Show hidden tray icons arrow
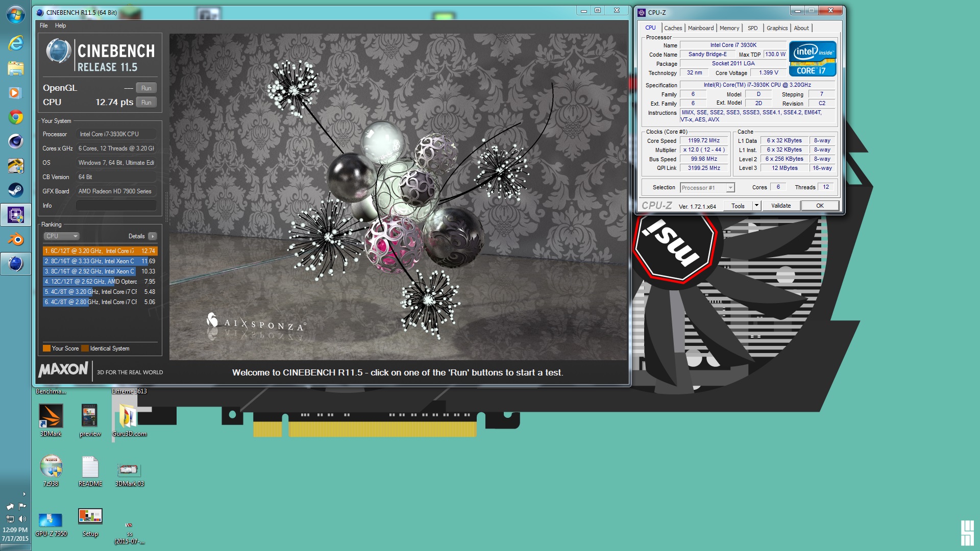The height and width of the screenshot is (551, 980). click(x=23, y=494)
